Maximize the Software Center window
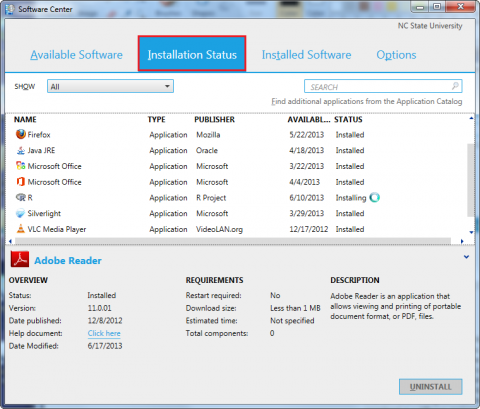Viewport: 480px width, 409px height. pos(437,7)
